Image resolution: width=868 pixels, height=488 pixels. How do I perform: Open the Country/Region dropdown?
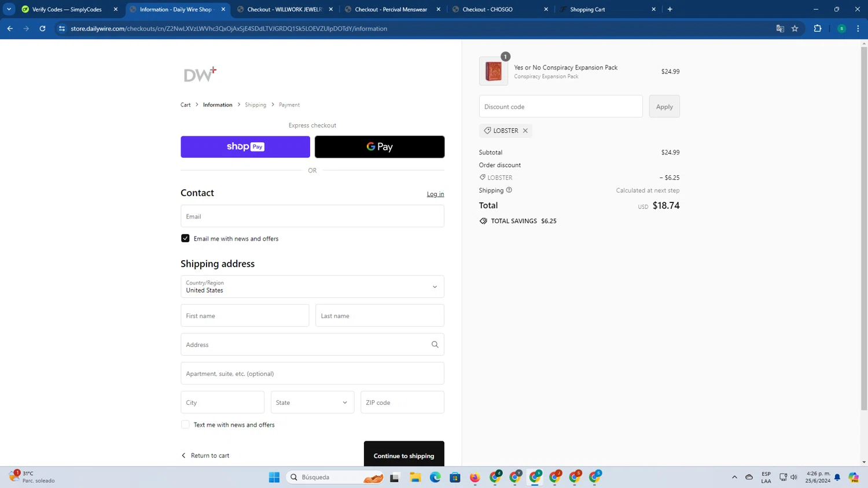[x=312, y=287]
